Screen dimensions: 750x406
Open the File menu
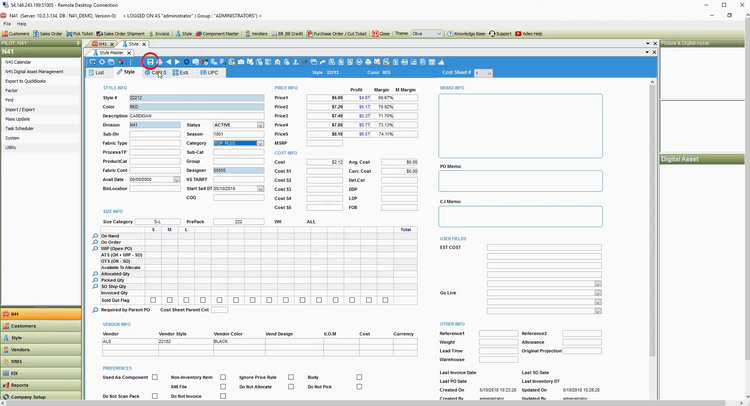(7, 23)
